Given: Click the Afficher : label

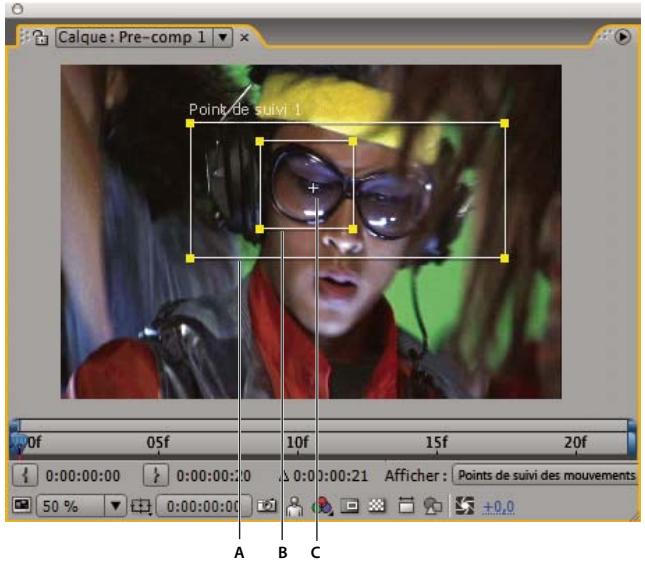Looking at the screenshot, I should (x=415, y=476).
